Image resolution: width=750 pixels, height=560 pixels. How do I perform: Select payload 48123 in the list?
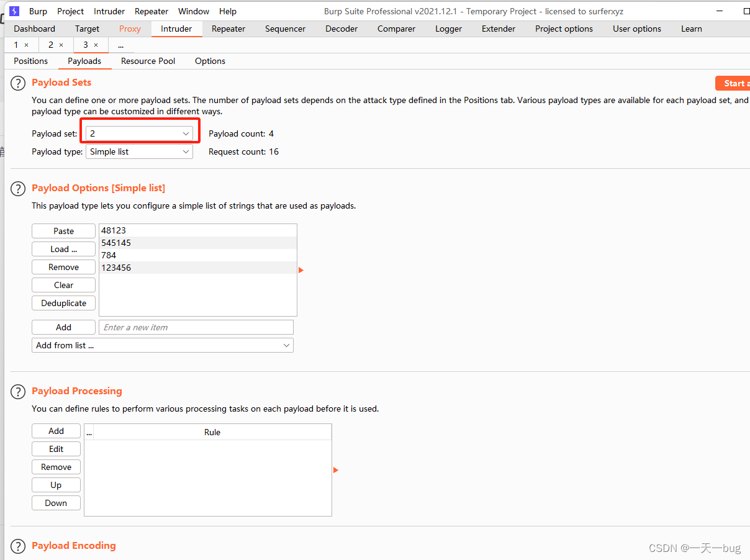coord(198,230)
